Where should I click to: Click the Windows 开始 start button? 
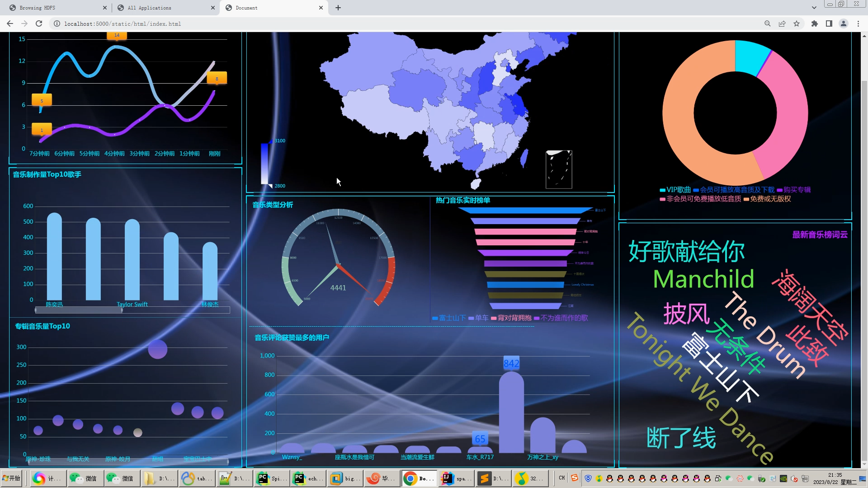click(x=12, y=478)
